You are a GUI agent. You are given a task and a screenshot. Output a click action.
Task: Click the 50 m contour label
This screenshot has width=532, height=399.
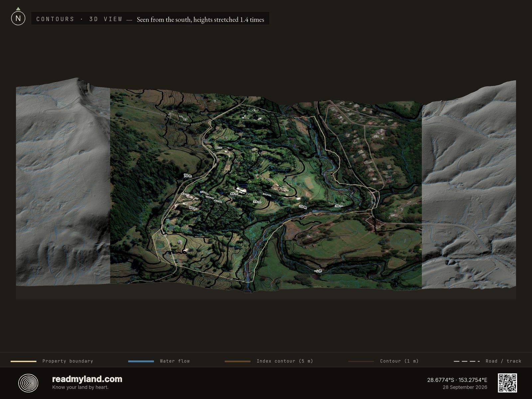click(x=209, y=198)
